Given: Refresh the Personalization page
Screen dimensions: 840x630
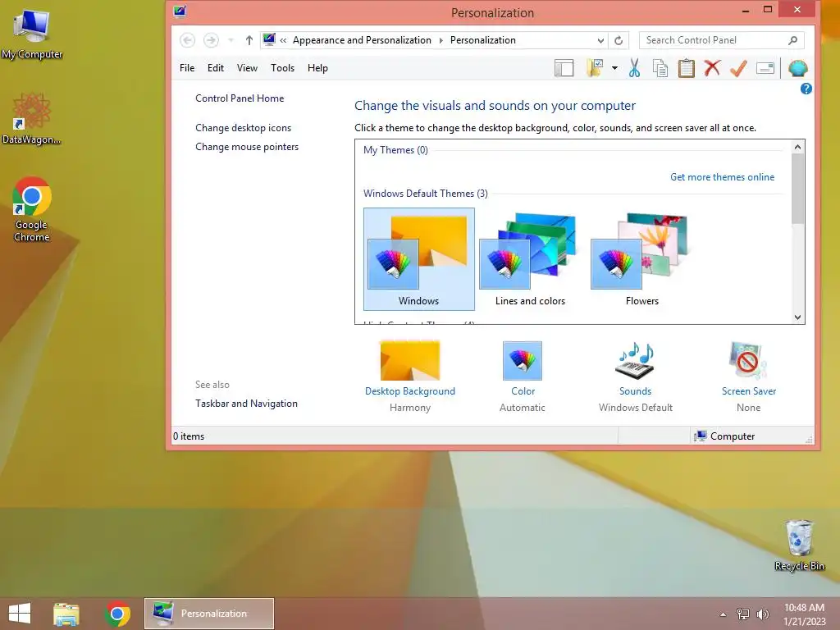Looking at the screenshot, I should (619, 40).
